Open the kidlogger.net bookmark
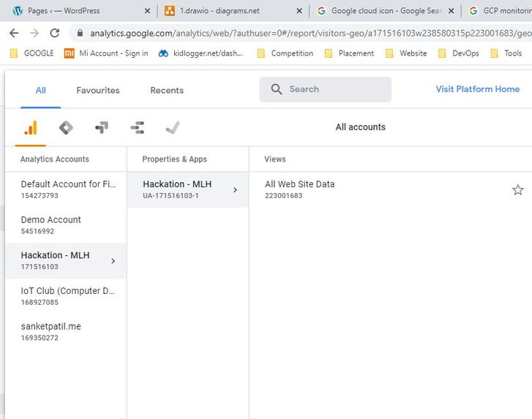The height and width of the screenshot is (419, 532). click(x=201, y=53)
